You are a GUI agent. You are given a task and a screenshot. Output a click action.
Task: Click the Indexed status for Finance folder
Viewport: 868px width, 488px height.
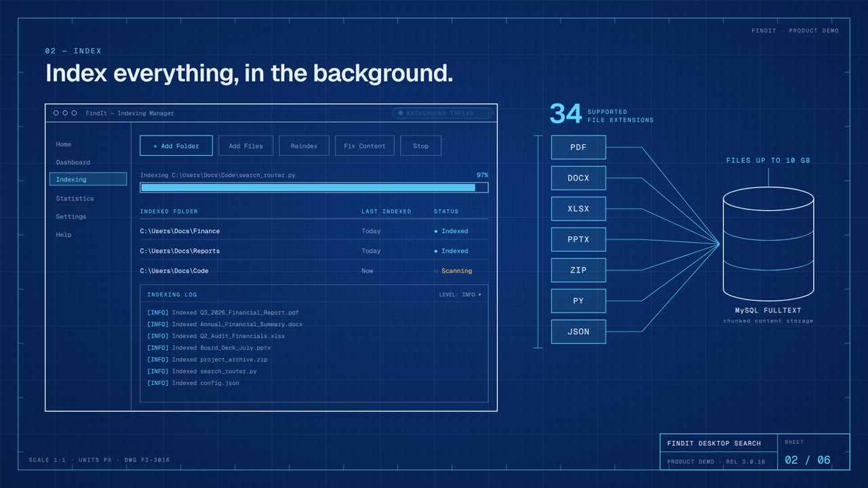coord(451,231)
